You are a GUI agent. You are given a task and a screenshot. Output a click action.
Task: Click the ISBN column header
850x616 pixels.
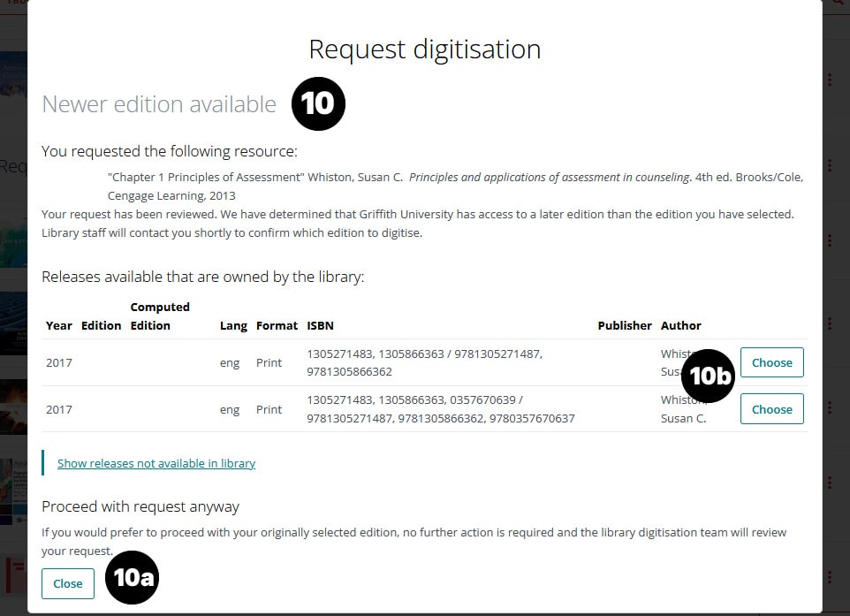(x=320, y=325)
